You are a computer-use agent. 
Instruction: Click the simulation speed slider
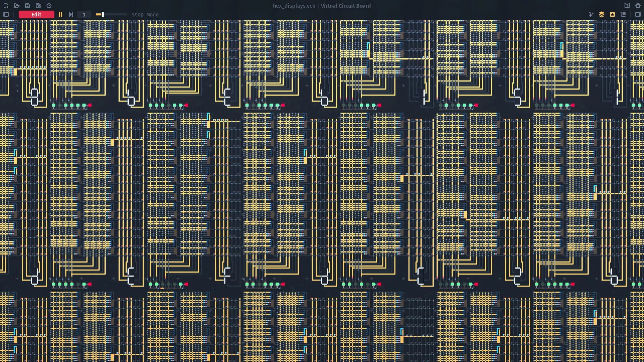point(111,14)
